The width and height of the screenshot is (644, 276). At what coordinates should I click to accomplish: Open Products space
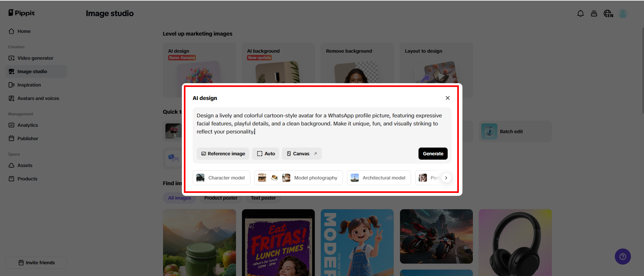[36, 179]
